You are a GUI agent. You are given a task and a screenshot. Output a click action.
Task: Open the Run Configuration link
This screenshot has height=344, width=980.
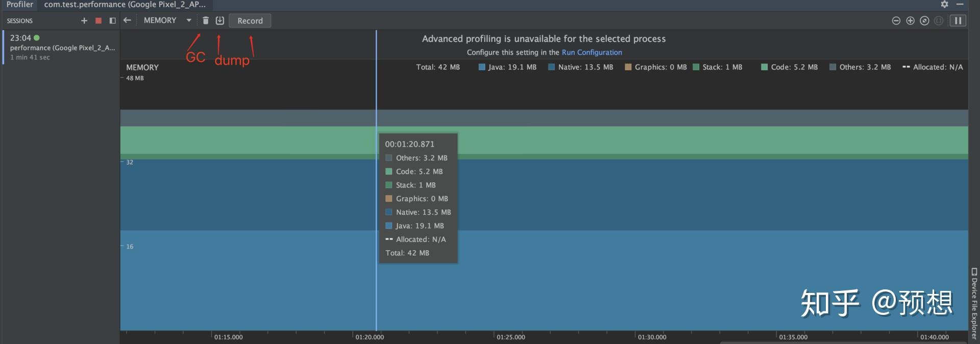coord(592,53)
